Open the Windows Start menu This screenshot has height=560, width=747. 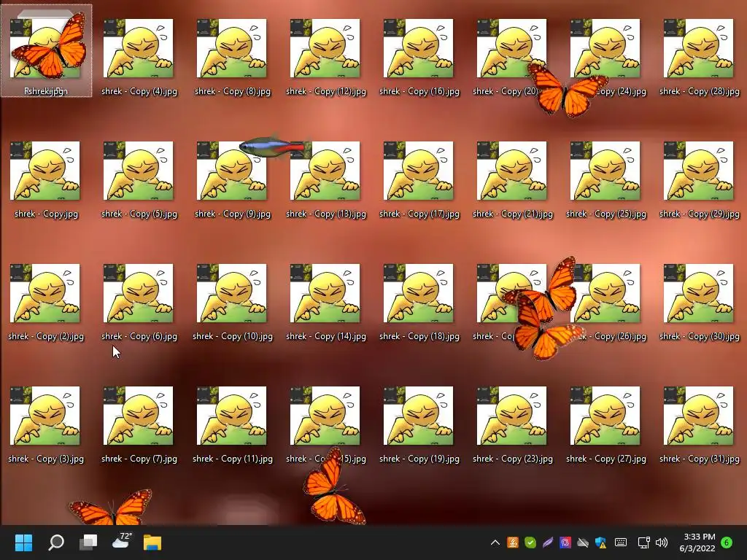point(23,542)
